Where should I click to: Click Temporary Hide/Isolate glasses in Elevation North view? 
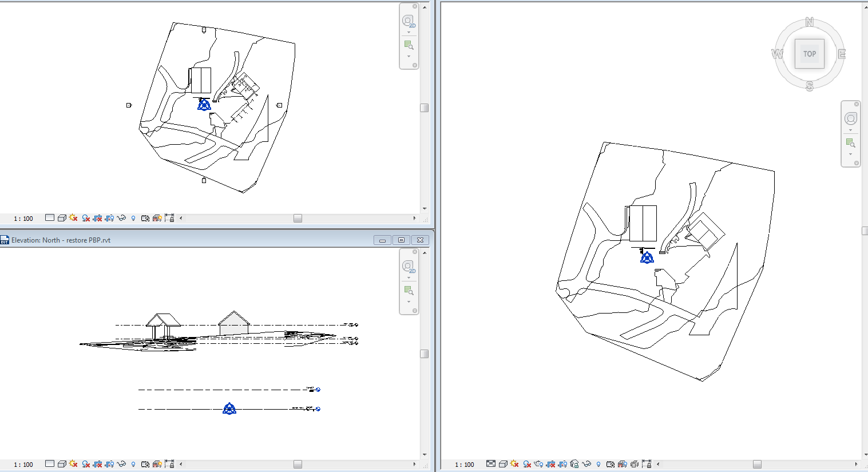(x=121, y=464)
